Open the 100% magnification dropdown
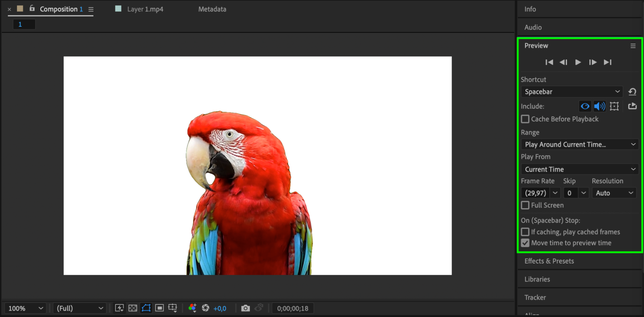The width and height of the screenshot is (644, 317). [25, 308]
